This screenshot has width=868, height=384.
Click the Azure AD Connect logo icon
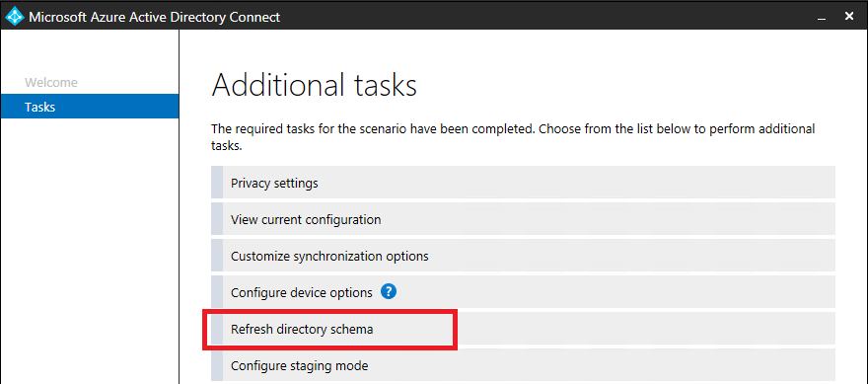coord(15,17)
